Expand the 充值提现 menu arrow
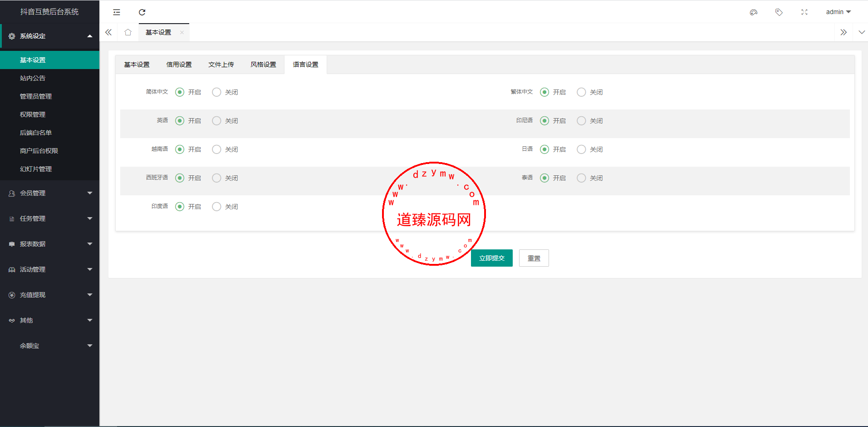The width and height of the screenshot is (868, 427). [x=90, y=295]
